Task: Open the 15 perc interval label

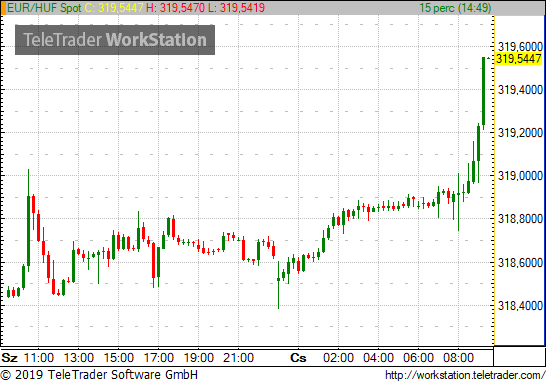Action: point(455,8)
